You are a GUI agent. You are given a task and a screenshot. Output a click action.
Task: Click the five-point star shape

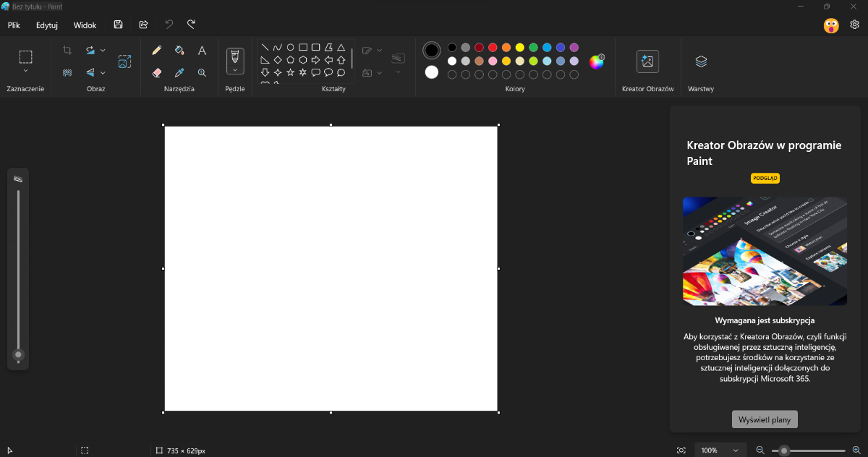(290, 72)
